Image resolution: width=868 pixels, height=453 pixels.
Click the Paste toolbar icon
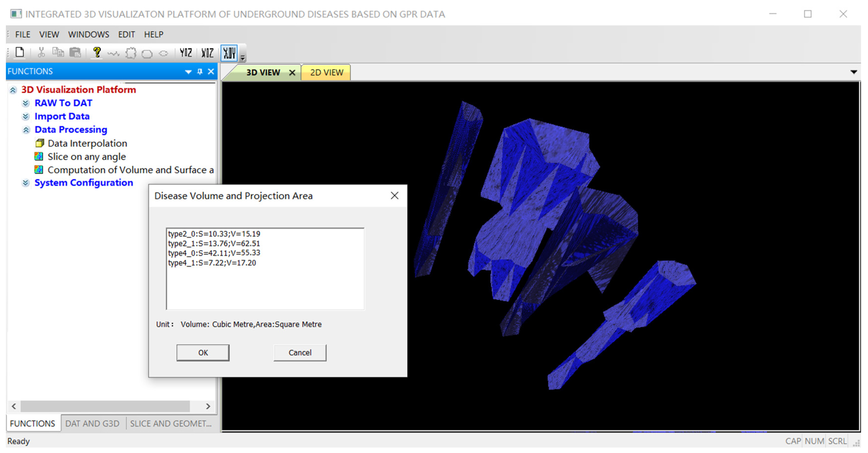click(x=75, y=52)
